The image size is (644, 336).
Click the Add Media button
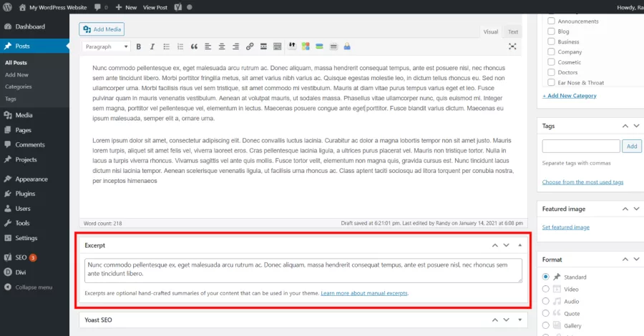(x=102, y=29)
